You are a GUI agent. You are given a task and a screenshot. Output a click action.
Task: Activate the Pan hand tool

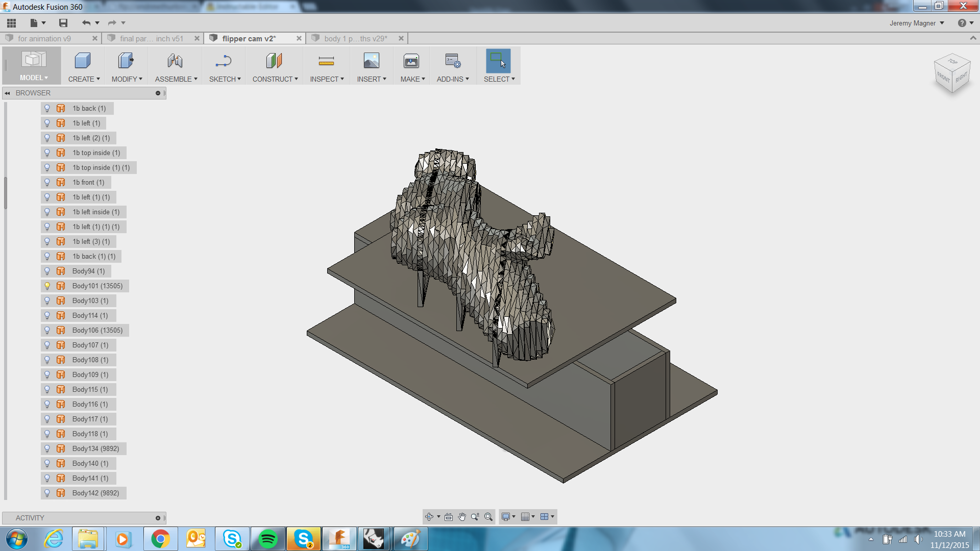click(x=462, y=517)
